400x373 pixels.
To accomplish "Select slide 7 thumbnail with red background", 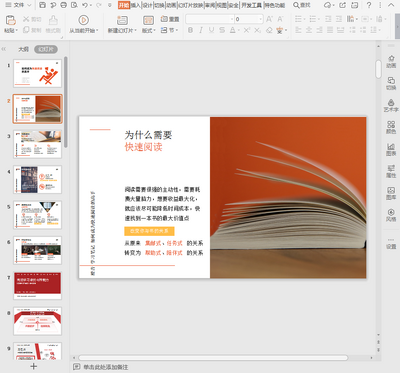I will point(37,286).
